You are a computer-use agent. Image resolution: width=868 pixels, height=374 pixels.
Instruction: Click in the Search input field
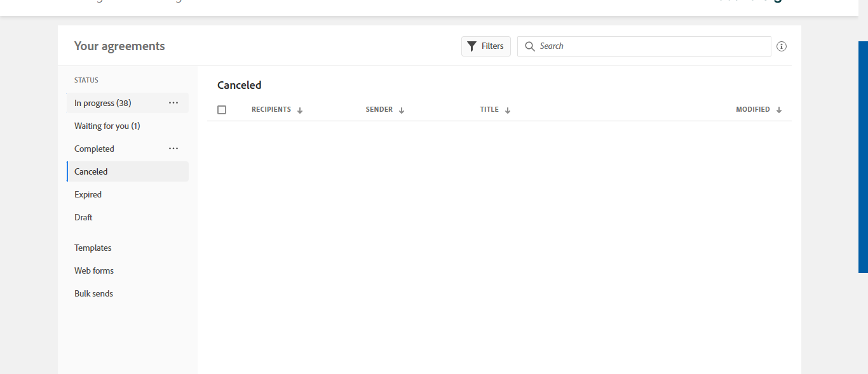click(648, 46)
